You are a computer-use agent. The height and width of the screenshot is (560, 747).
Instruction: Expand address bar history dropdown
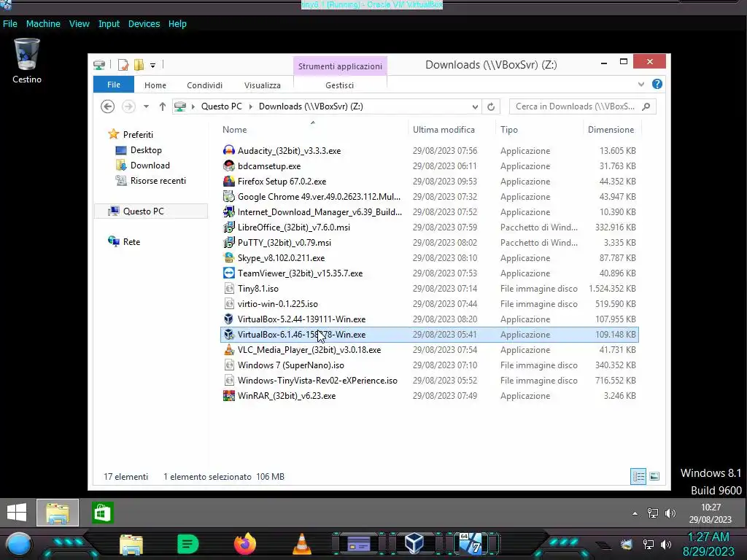[x=474, y=106]
